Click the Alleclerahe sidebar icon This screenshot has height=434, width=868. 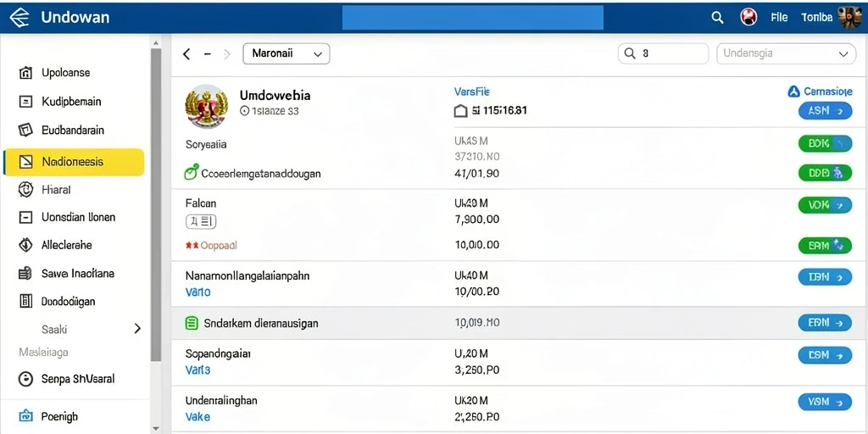pyautogui.click(x=25, y=245)
